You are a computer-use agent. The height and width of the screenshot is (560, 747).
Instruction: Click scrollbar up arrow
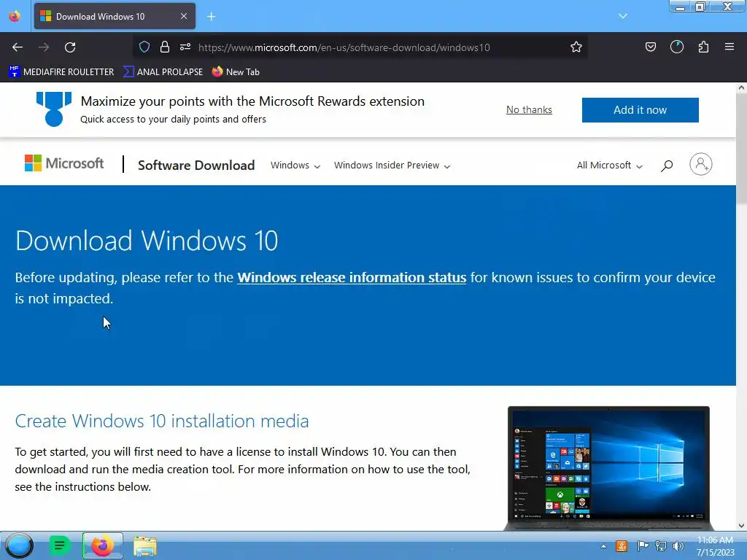coord(741,87)
